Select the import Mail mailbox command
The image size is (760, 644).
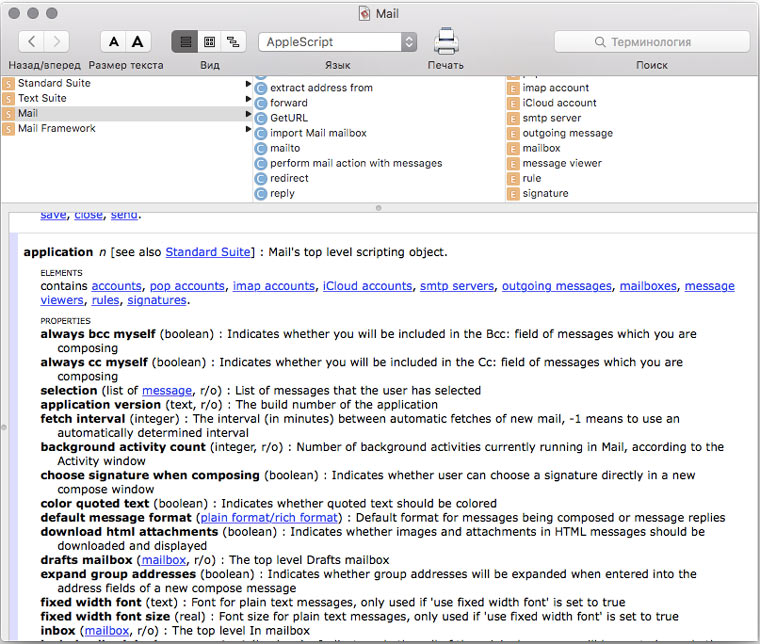pos(318,133)
